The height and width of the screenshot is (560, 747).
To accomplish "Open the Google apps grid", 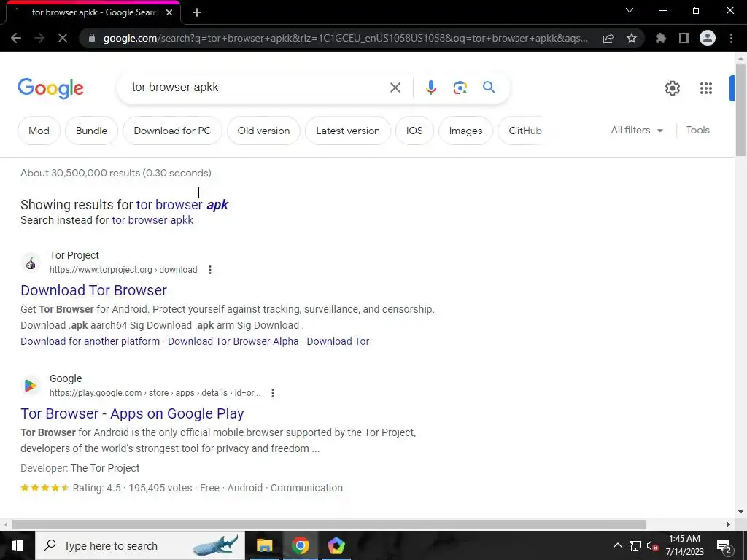I will (706, 88).
